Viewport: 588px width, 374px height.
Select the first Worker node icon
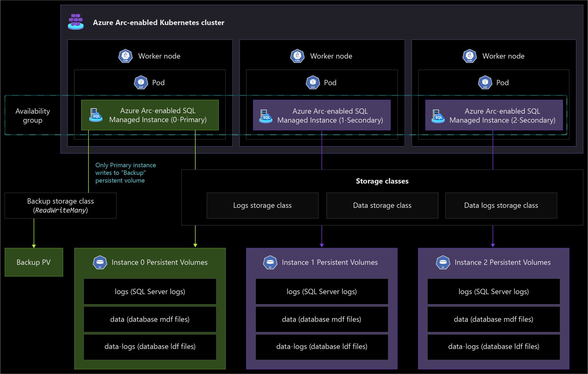[126, 56]
